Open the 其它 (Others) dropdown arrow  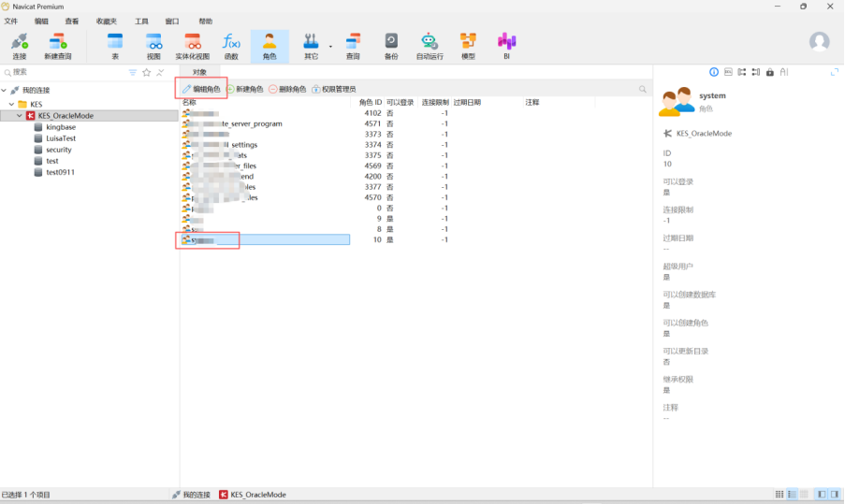pos(330,46)
